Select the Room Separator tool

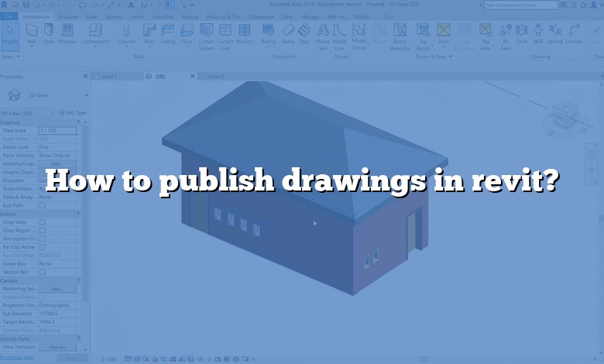tap(400, 37)
